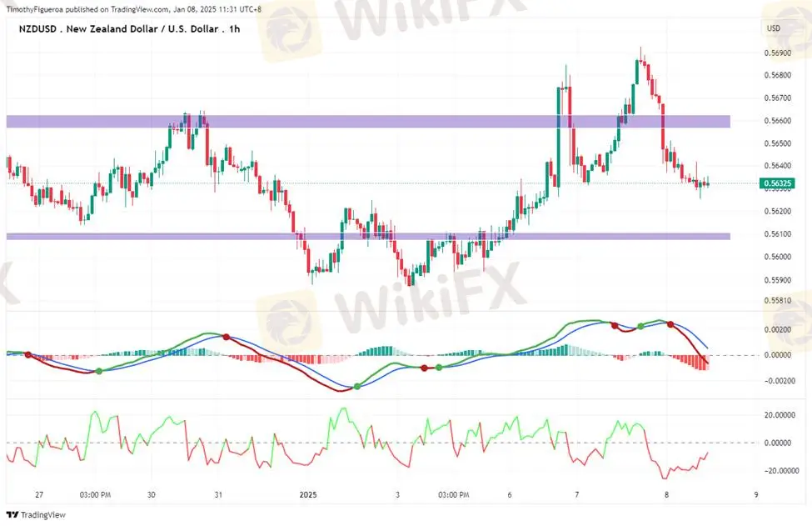This screenshot has height=526, width=812.
Task: Click the 0.56800 price axis label
Action: (777, 75)
